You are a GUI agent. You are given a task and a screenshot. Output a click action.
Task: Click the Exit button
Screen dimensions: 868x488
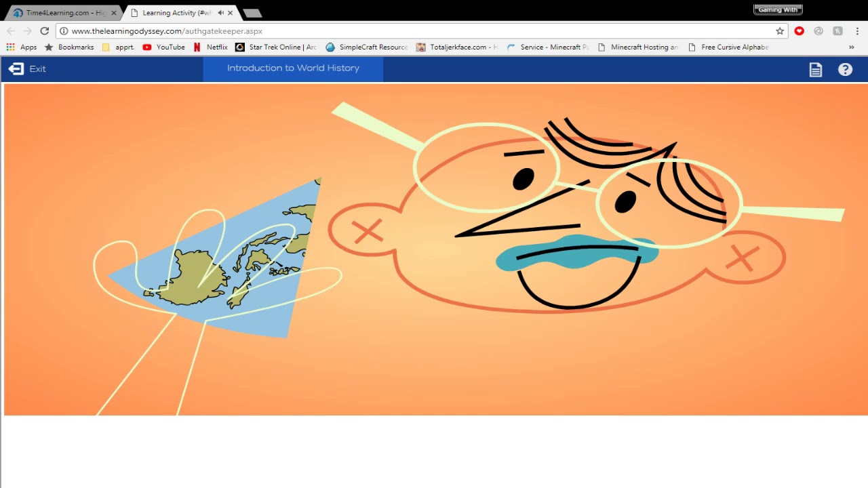click(x=27, y=68)
